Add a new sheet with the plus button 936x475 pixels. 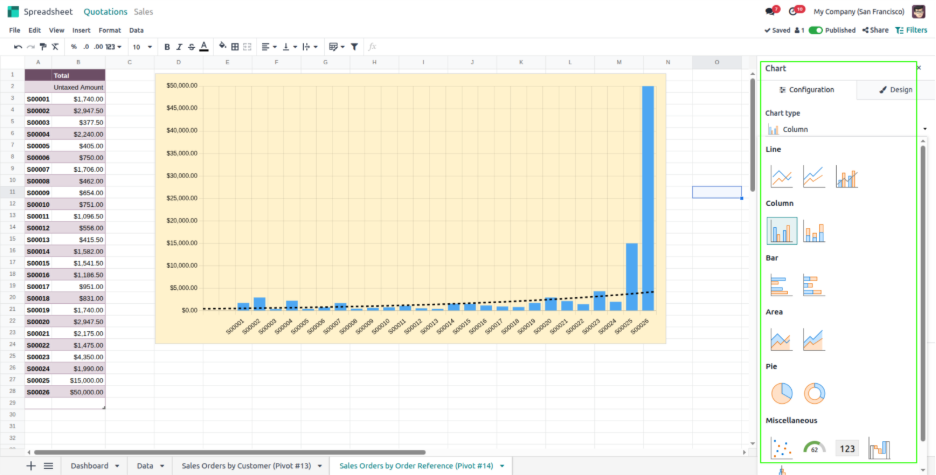pos(30,466)
